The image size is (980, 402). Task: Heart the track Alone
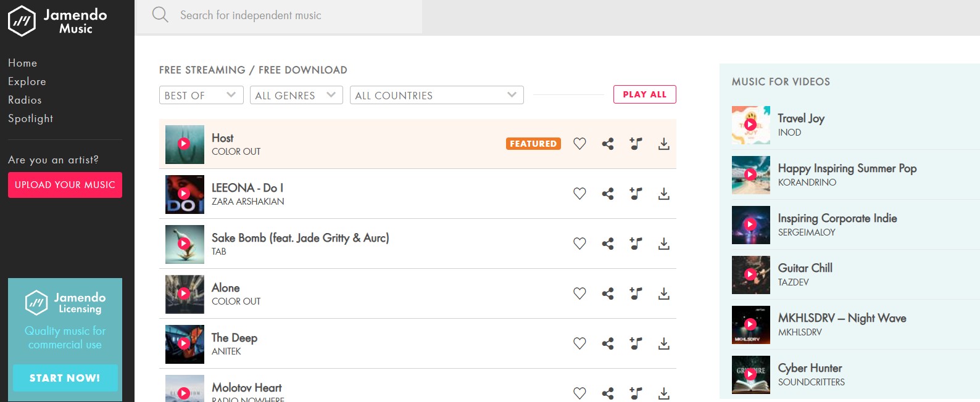point(579,293)
